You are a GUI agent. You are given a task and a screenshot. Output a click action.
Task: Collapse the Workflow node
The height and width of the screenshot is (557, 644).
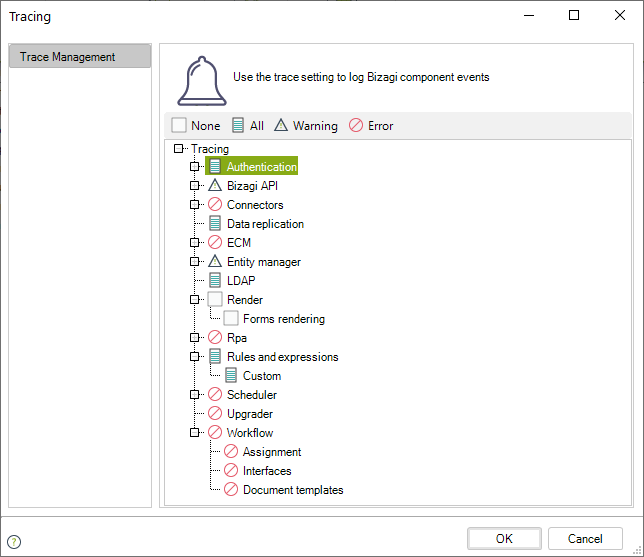coord(194,432)
